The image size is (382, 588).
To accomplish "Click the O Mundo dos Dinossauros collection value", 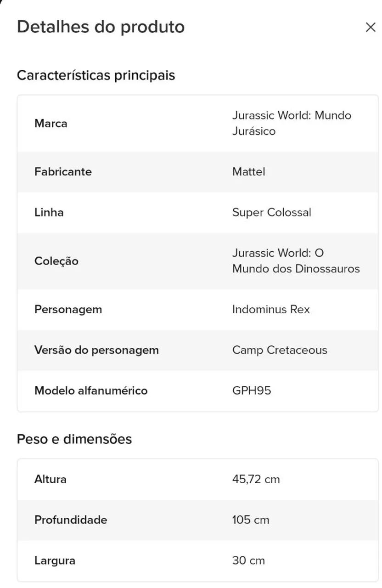I will [x=296, y=261].
